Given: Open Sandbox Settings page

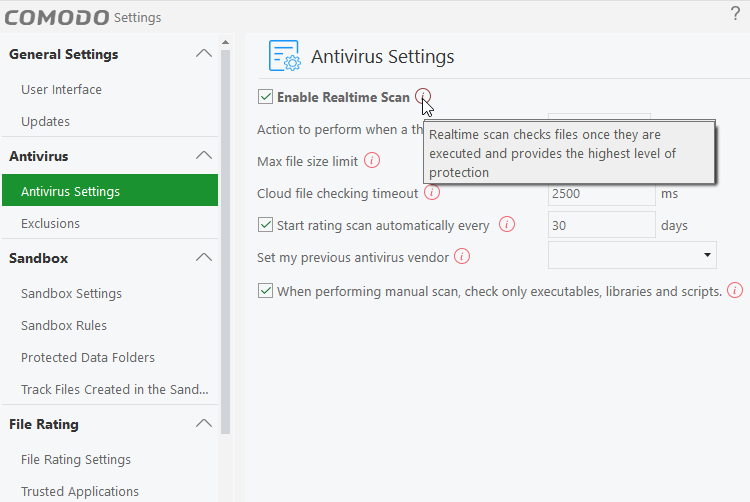Looking at the screenshot, I should click(71, 293).
